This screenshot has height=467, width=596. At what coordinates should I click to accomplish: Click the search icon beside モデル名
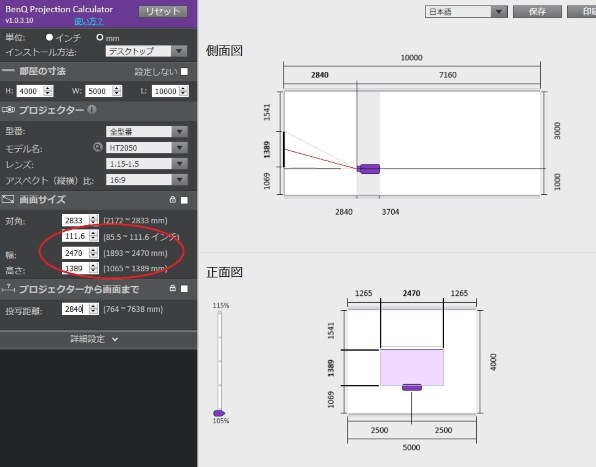pos(98,147)
